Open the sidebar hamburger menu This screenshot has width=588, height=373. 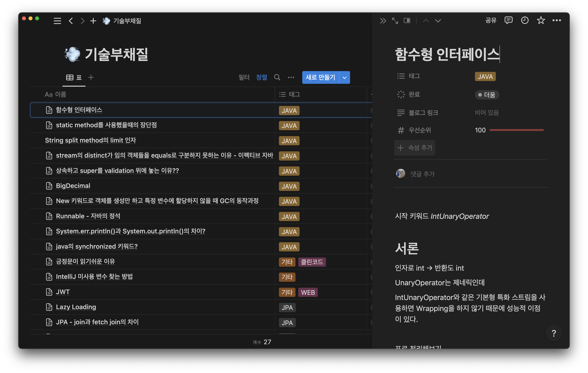[x=57, y=21]
